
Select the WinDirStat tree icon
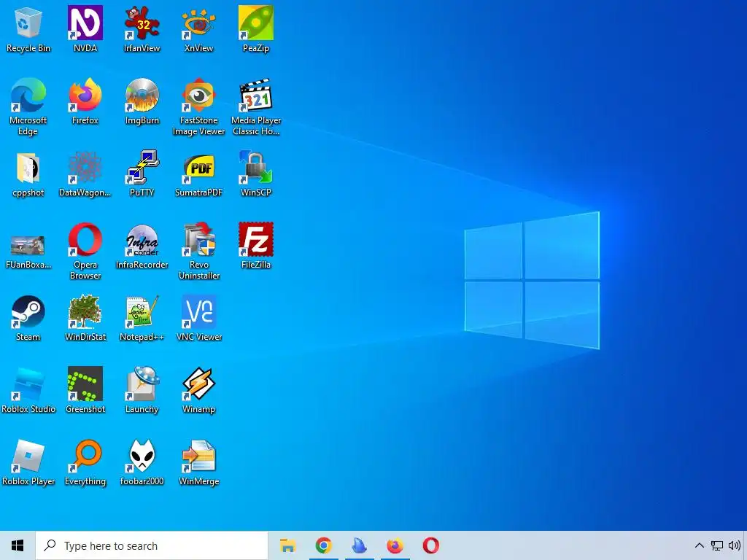pyautogui.click(x=85, y=319)
